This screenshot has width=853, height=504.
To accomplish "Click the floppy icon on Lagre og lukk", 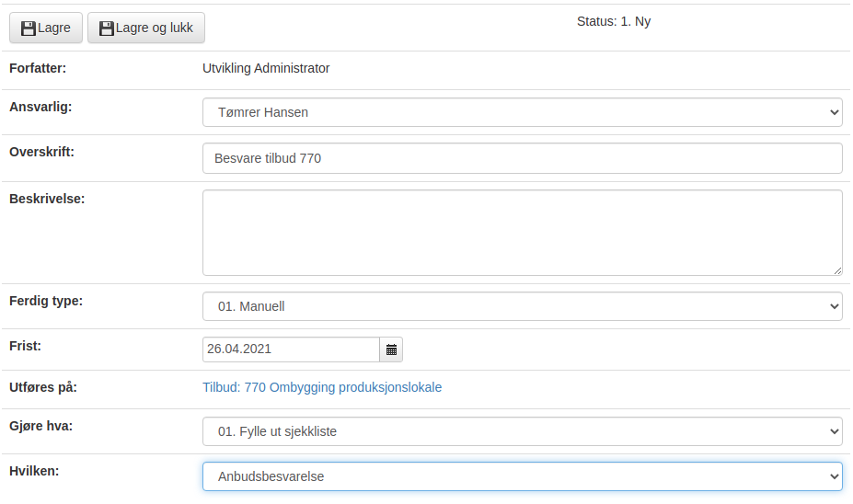I will (x=107, y=29).
